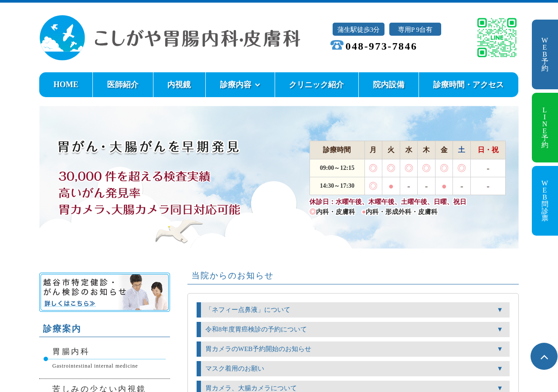This screenshot has height=392, width=558.
Task: Open the 胃腸内科 sidebar link
Action: (105, 358)
